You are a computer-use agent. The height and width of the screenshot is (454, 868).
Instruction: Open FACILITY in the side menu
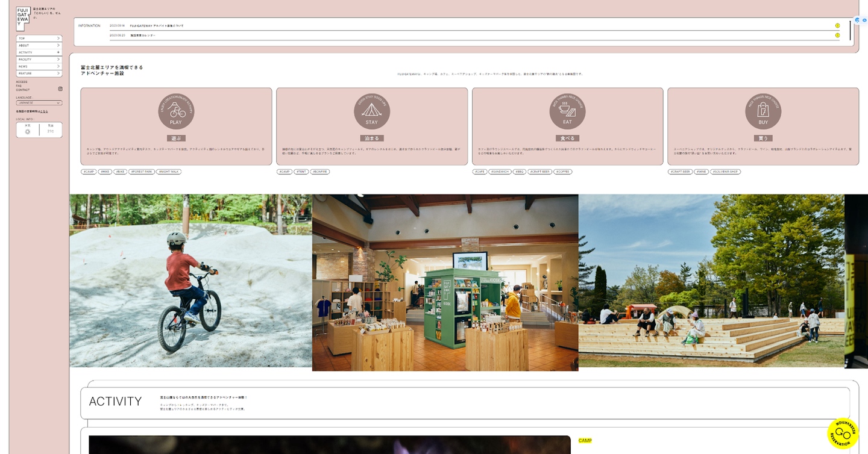point(39,60)
